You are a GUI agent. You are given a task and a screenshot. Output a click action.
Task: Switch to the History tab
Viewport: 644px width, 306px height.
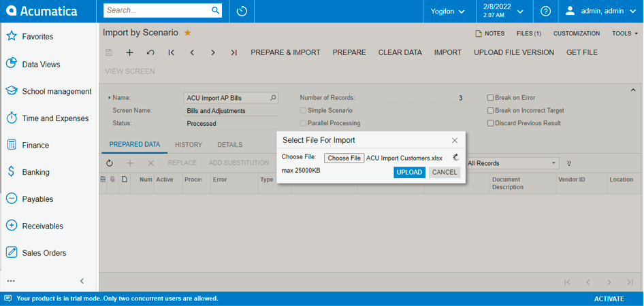[x=189, y=144]
